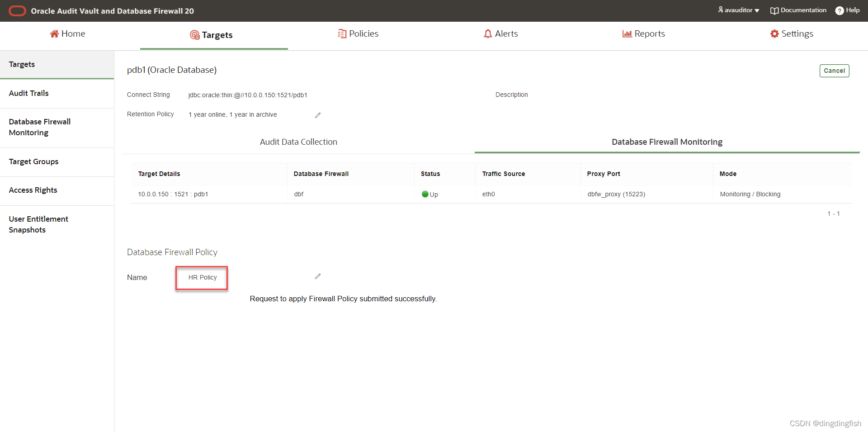Image resolution: width=868 pixels, height=432 pixels.
Task: Open the Reports tab
Action: [643, 33]
